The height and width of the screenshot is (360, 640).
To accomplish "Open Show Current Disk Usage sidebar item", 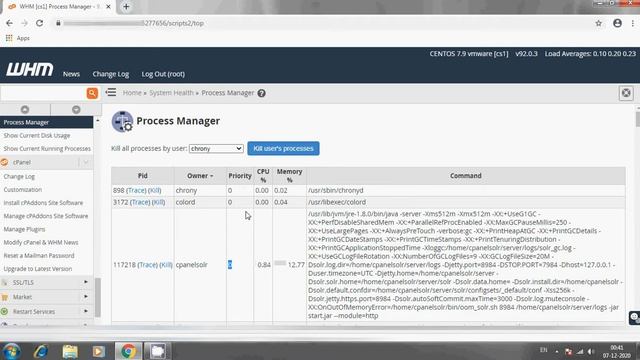I will pyautogui.click(x=37, y=136).
